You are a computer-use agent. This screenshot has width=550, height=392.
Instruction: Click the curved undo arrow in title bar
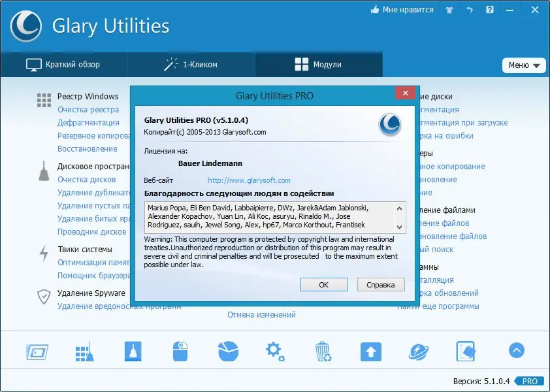pyautogui.click(x=469, y=10)
